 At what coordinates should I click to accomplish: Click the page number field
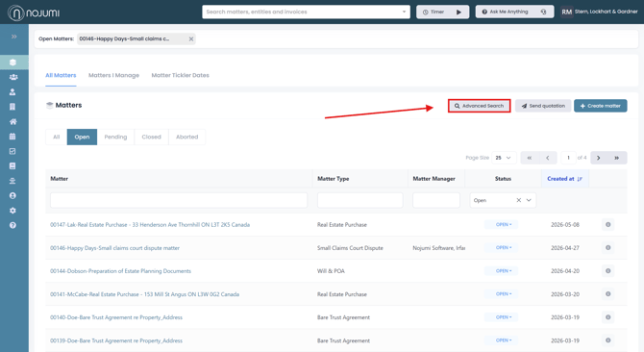pos(568,158)
